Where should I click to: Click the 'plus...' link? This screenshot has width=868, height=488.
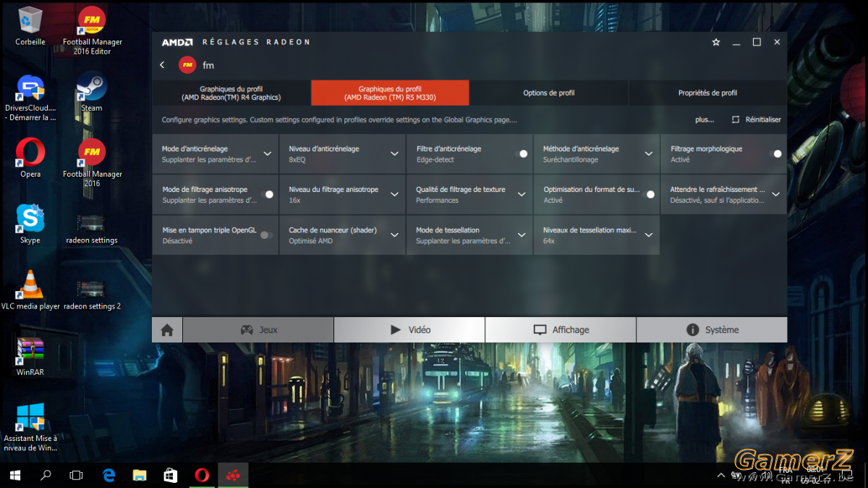coord(705,119)
